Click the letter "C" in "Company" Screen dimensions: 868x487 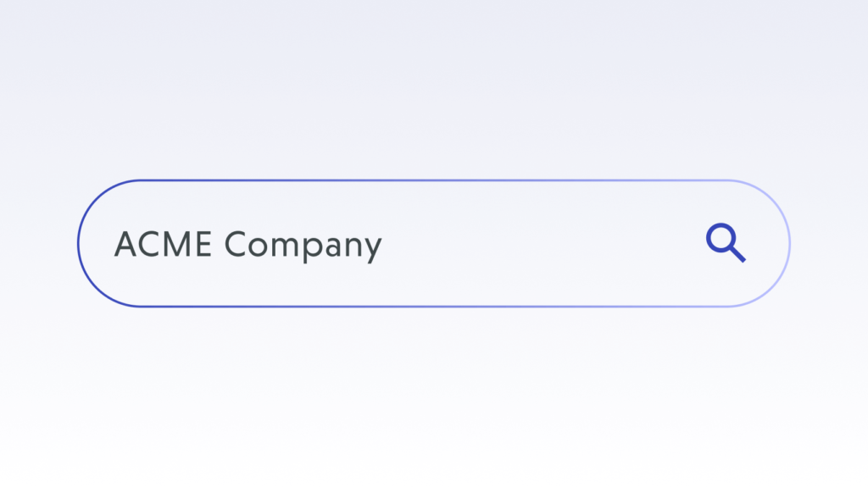click(237, 245)
